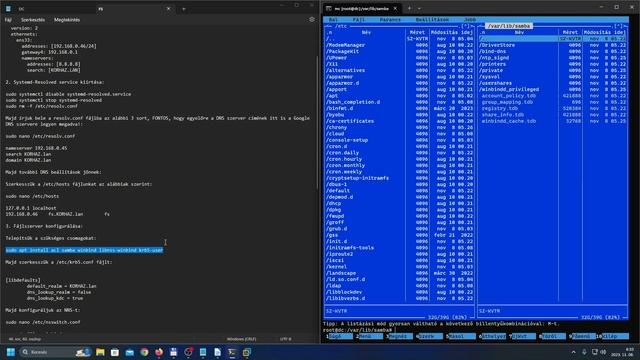Screen dimensions: 640x360
Task: Open new terminal tab with plus
Action: [409, 8]
